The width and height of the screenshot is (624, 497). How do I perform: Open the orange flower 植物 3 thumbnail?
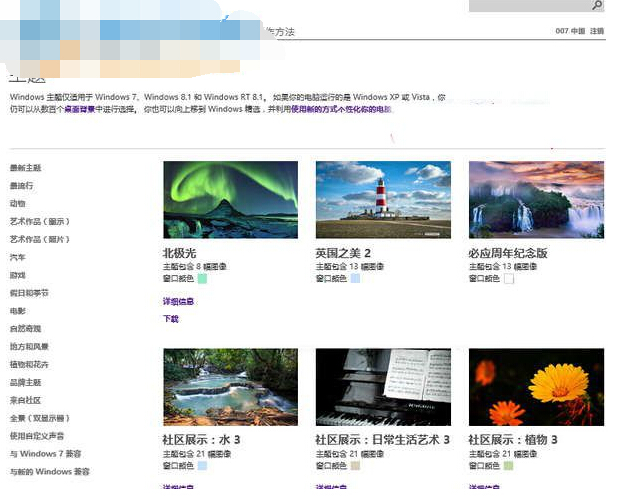pos(535,387)
